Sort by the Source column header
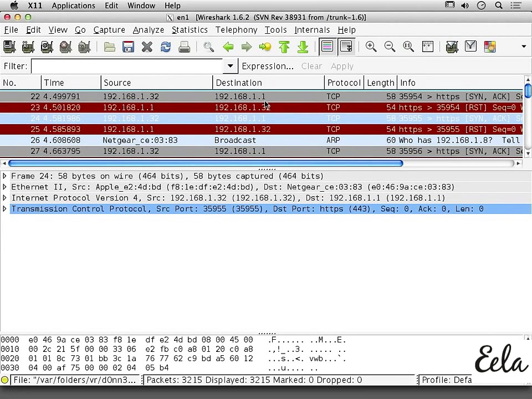The width and height of the screenshot is (532, 399). click(x=157, y=83)
